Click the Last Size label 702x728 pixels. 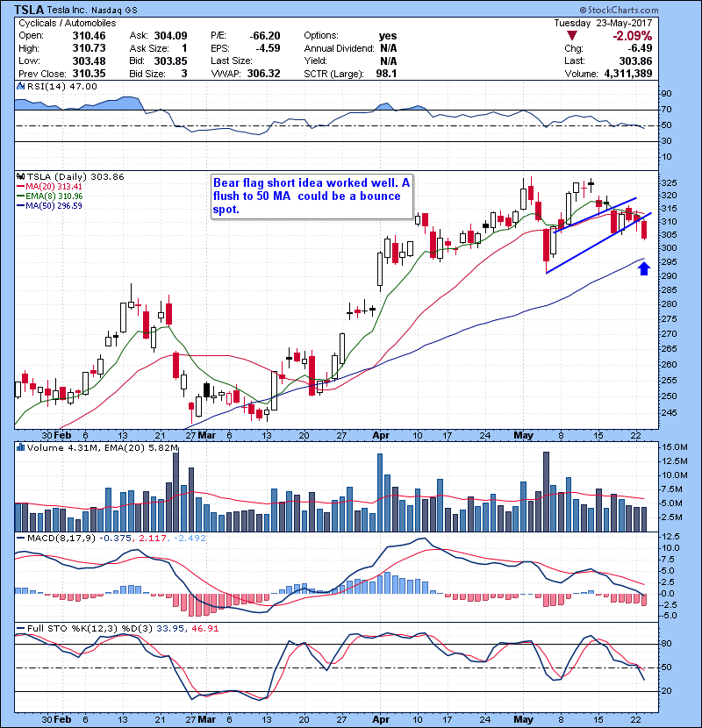tap(232, 61)
